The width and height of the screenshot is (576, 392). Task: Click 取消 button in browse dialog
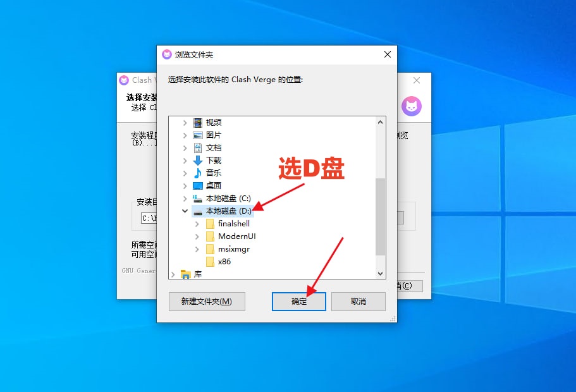coord(358,302)
